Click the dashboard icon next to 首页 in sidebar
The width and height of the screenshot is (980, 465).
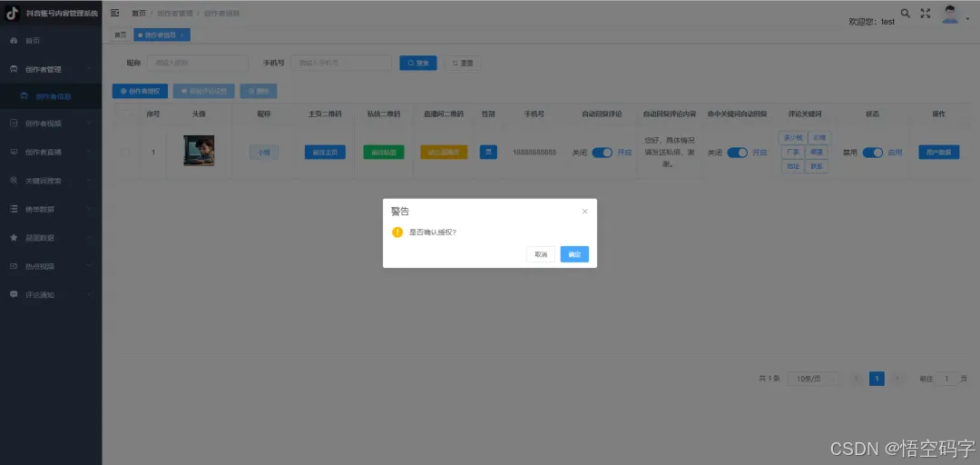click(x=14, y=41)
